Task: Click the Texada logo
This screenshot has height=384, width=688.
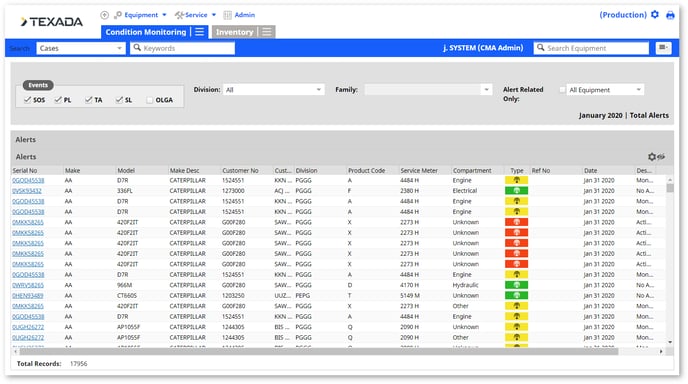Action: pyautogui.click(x=51, y=22)
